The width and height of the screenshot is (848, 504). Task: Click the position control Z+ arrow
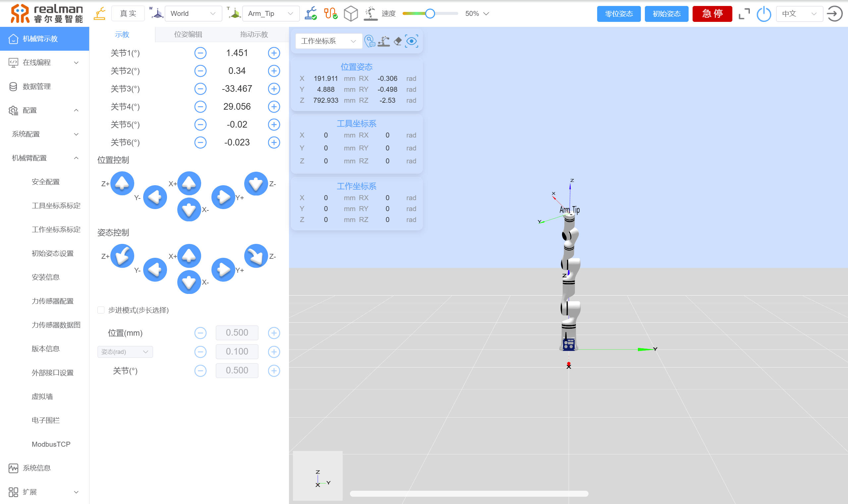click(x=122, y=183)
